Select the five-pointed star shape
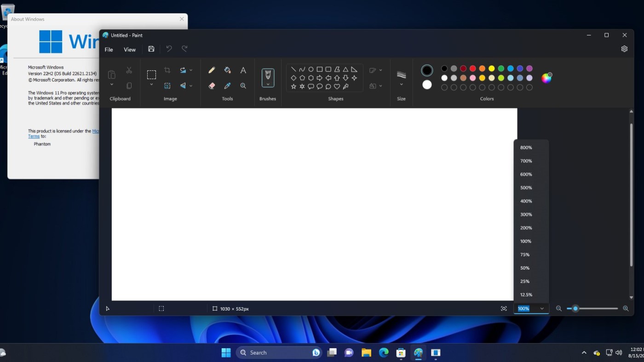 (293, 87)
